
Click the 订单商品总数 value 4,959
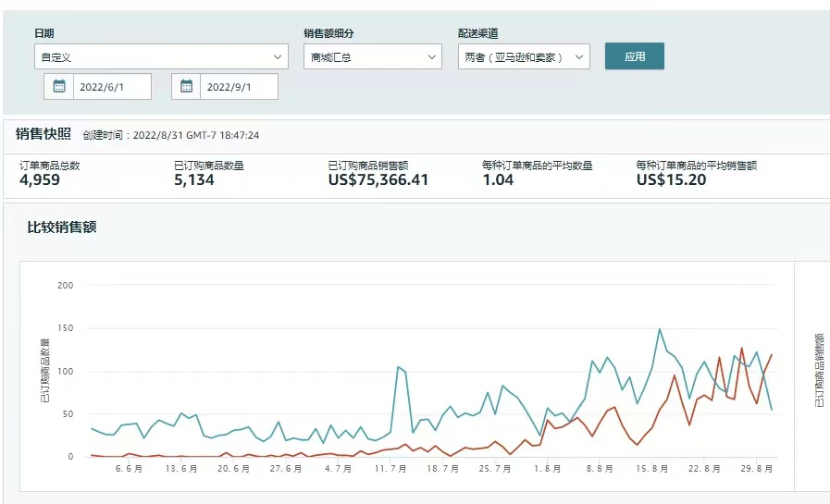click(40, 179)
